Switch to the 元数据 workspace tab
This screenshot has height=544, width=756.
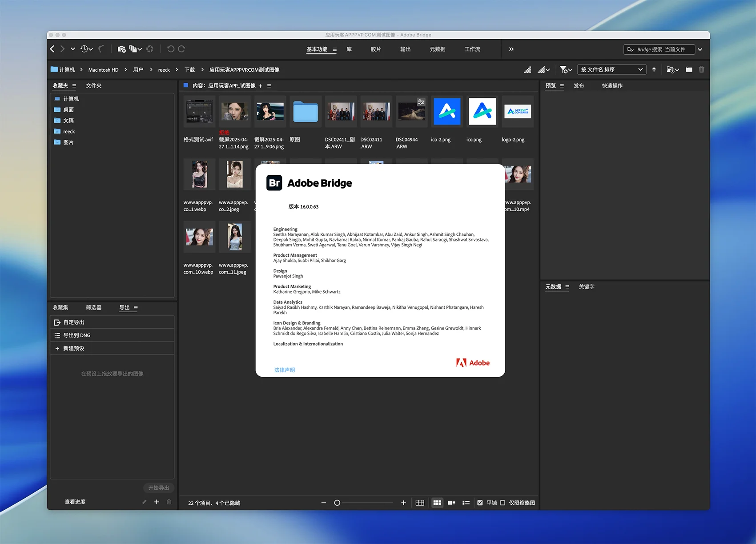tap(437, 49)
